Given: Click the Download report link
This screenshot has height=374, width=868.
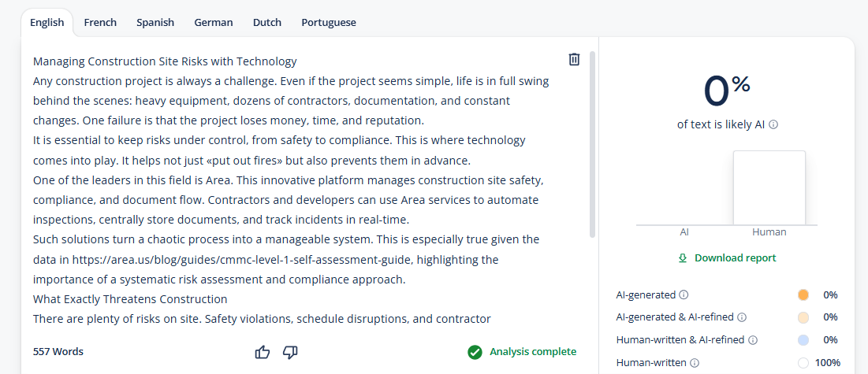Looking at the screenshot, I should click(727, 257).
